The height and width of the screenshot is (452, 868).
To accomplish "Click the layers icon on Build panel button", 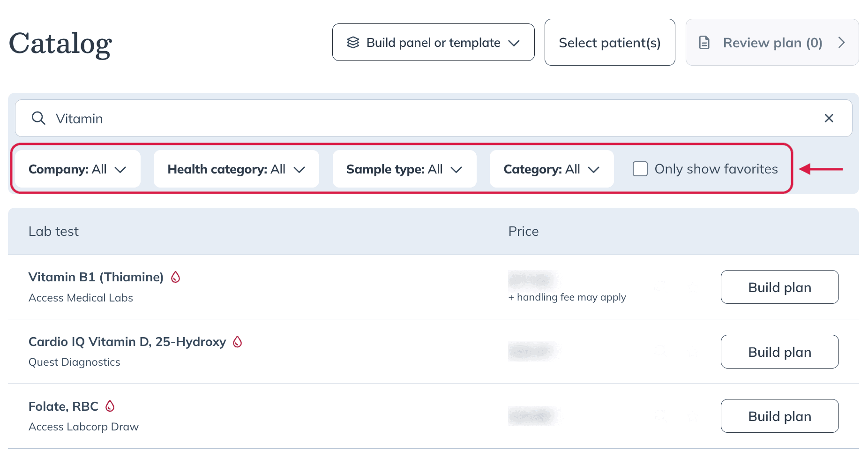I will point(353,43).
